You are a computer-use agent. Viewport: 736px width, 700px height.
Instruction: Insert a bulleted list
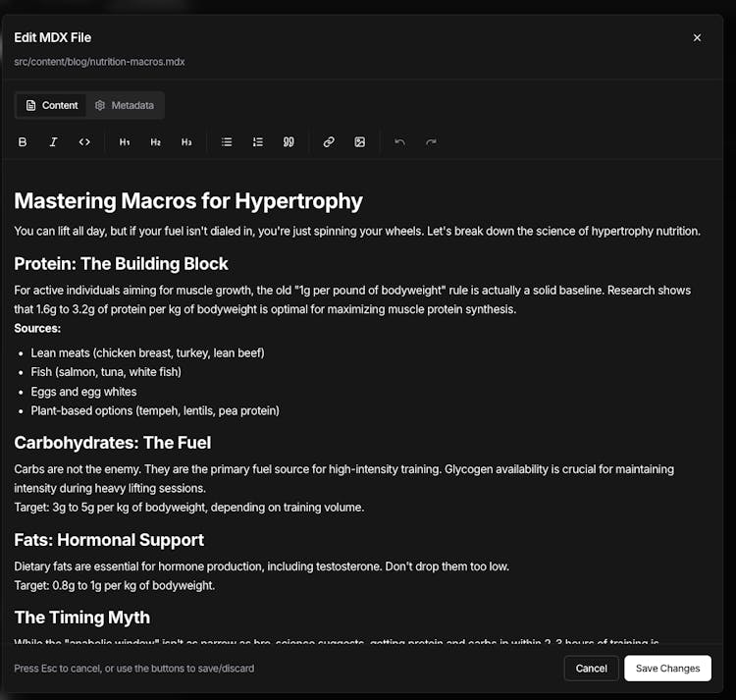(x=227, y=142)
